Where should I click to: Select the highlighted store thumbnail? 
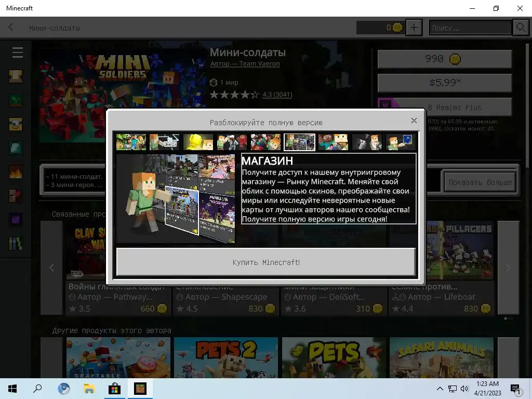[x=299, y=142]
